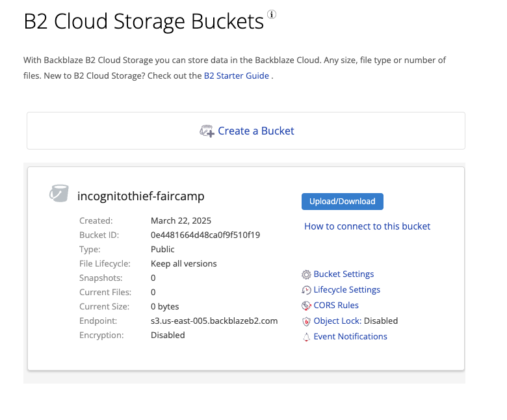Viewport: 507px width, 420px height.
Task: Open the Lifecycle Settings link
Action: [x=346, y=290]
